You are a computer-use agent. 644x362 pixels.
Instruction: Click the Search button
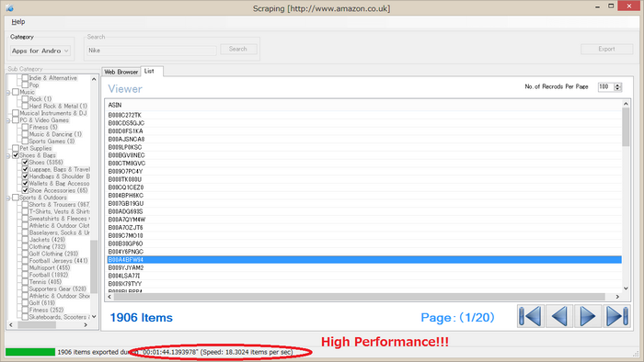[x=238, y=50]
